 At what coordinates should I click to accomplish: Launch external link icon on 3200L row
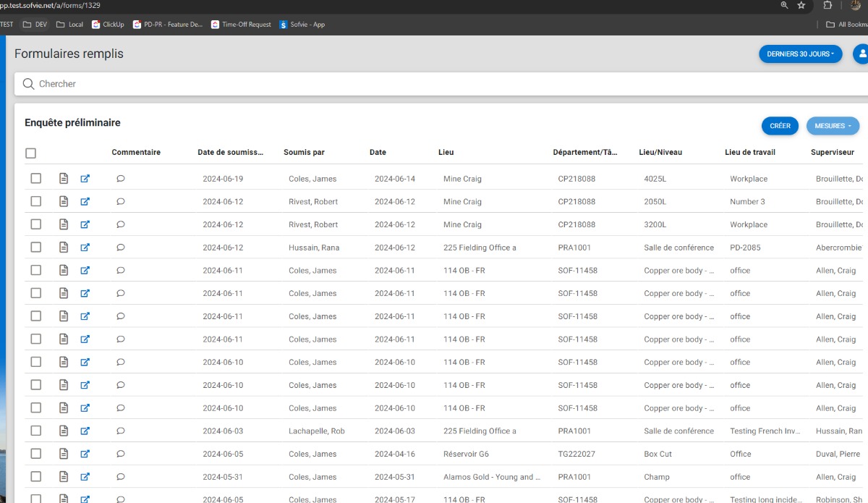coord(85,224)
